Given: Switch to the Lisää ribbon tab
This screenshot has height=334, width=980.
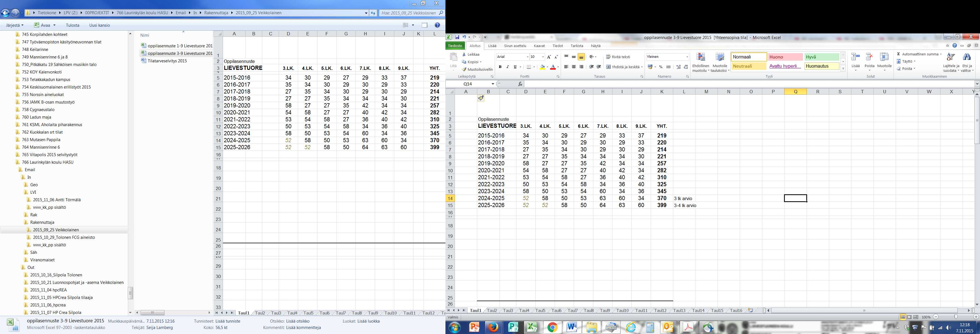Looking at the screenshot, I should (x=492, y=46).
